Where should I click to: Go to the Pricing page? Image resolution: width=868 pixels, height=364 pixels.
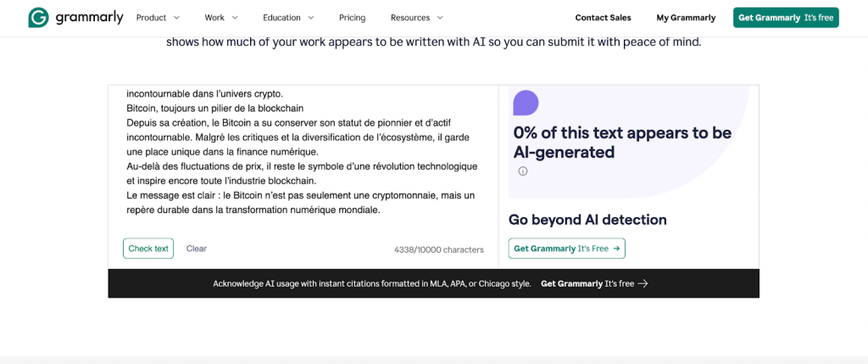pyautogui.click(x=352, y=18)
